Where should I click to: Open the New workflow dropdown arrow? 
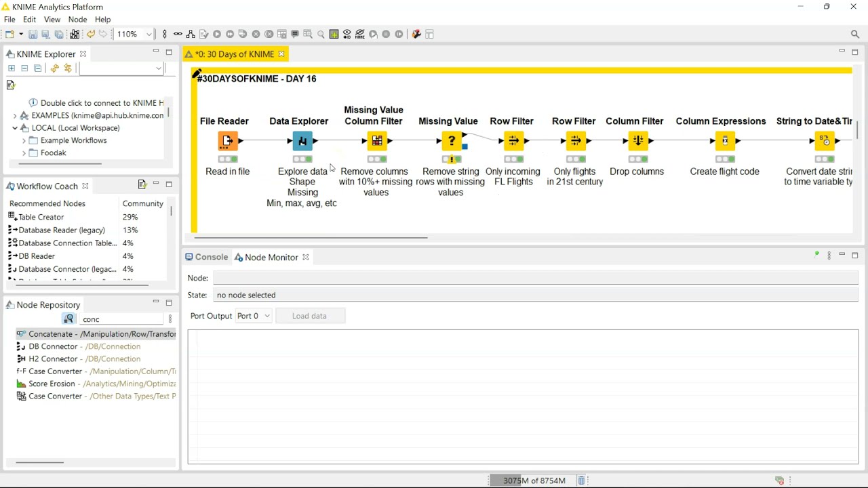[21, 34]
